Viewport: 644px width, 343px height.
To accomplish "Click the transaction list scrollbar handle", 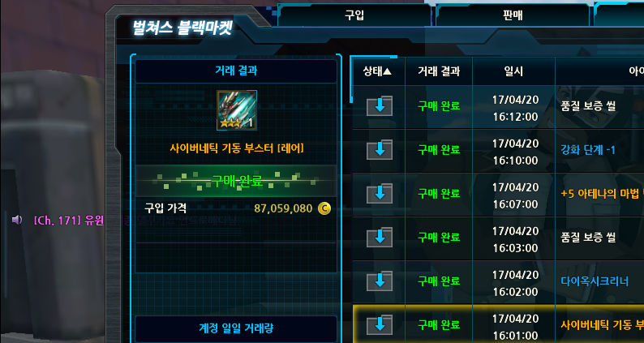I will [351, 80].
